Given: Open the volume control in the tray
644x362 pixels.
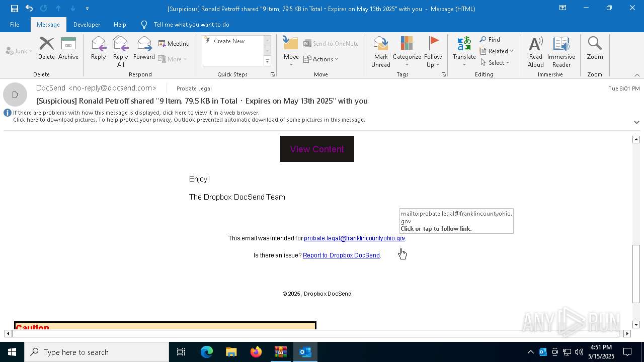Looking at the screenshot, I should pos(579,352).
